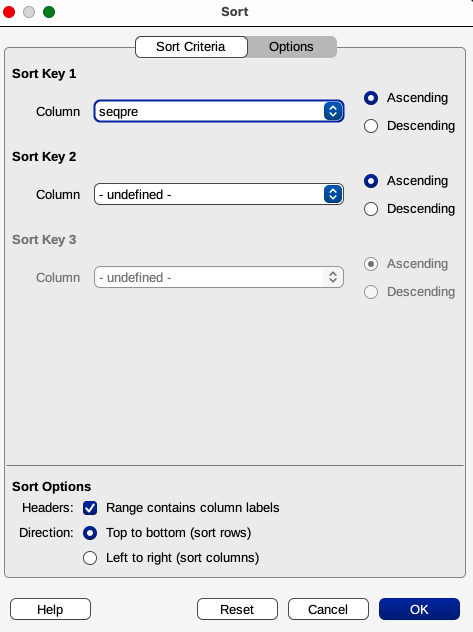Viewport: 473px width, 632px height.
Task: Click the undefined field of Sort Key 2
Action: click(219, 194)
